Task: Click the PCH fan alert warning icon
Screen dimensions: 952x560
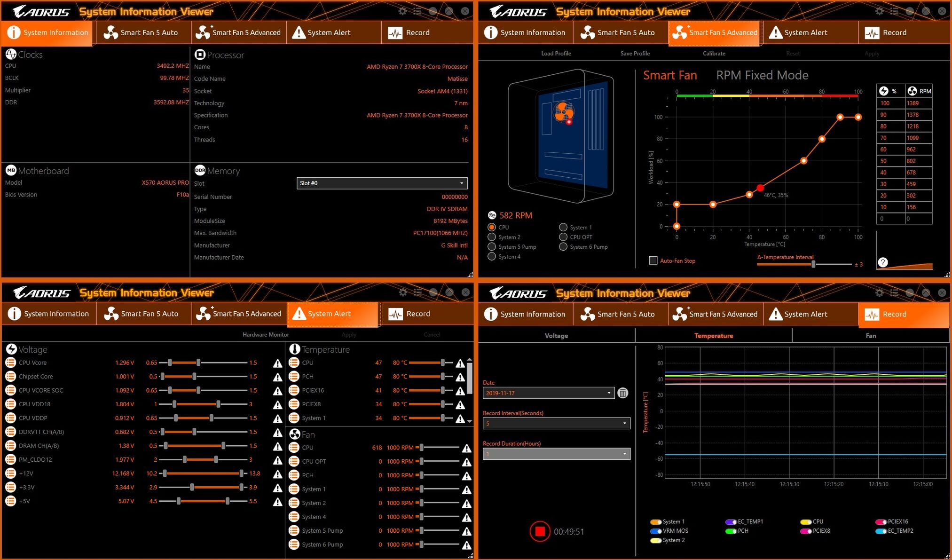Action: [x=466, y=476]
